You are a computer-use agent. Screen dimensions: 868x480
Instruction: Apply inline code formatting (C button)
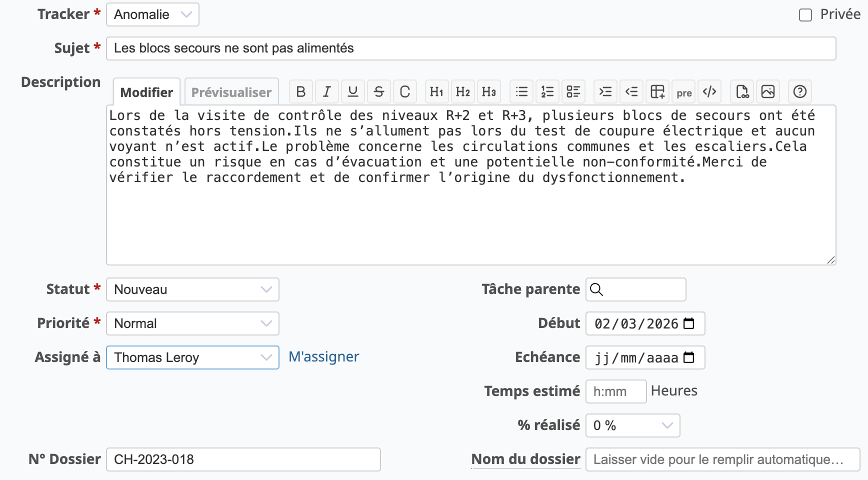(x=405, y=92)
